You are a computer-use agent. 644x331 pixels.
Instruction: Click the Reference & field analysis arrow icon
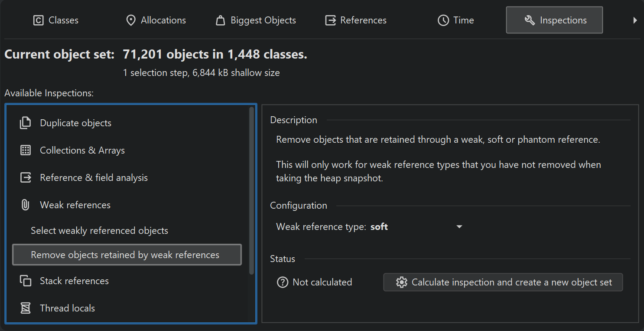[26, 178]
